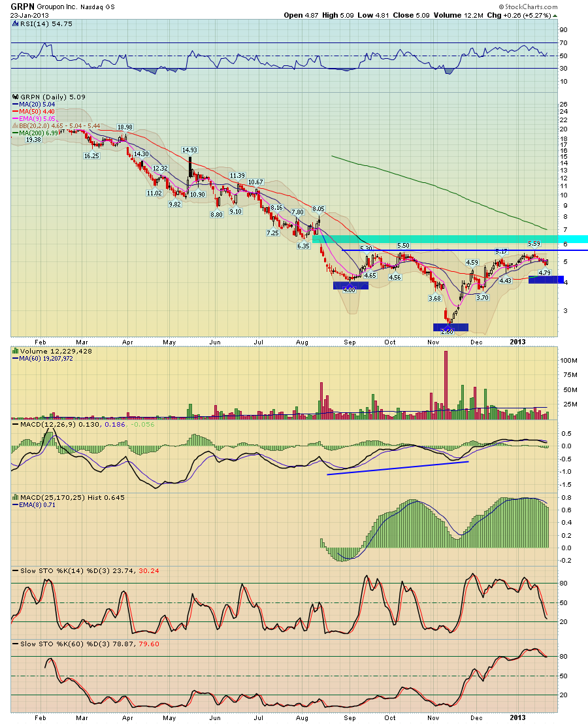Click the 8.80 price low label

216,215
